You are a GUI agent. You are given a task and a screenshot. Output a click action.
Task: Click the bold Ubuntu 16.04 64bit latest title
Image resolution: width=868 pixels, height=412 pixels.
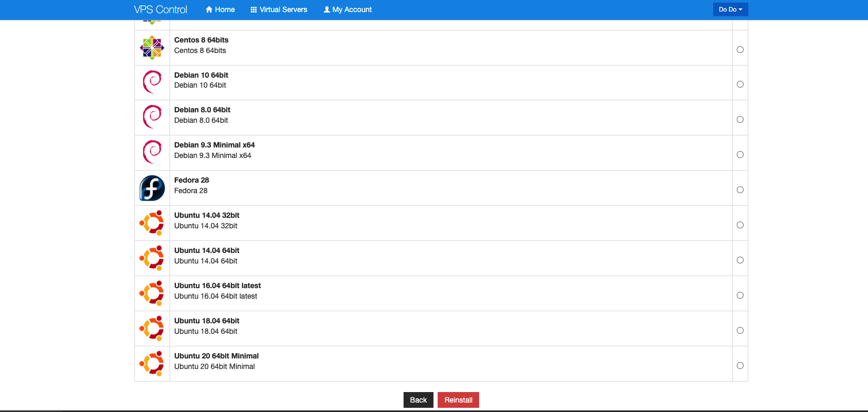[217, 286]
